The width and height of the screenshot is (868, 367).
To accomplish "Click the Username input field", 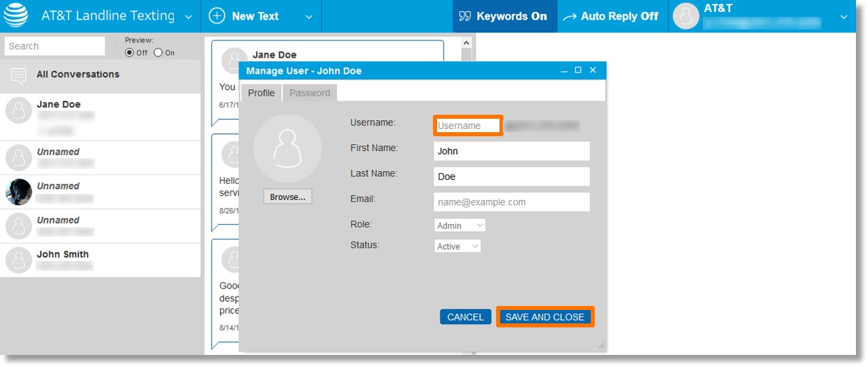I will 468,125.
